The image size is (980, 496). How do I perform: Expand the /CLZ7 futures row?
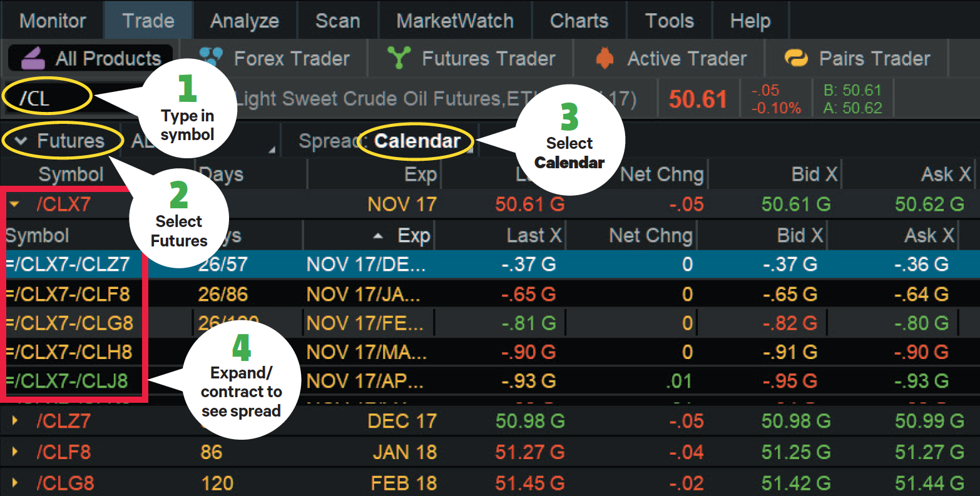(x=15, y=422)
